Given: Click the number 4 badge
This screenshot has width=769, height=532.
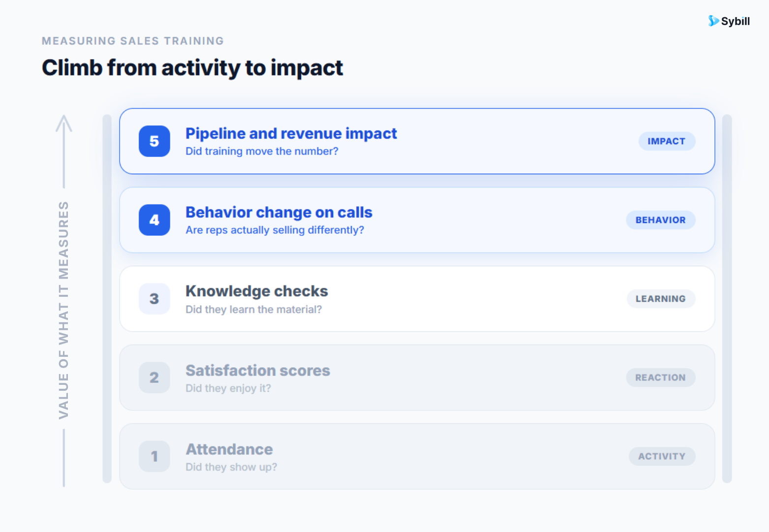Looking at the screenshot, I should click(x=154, y=220).
